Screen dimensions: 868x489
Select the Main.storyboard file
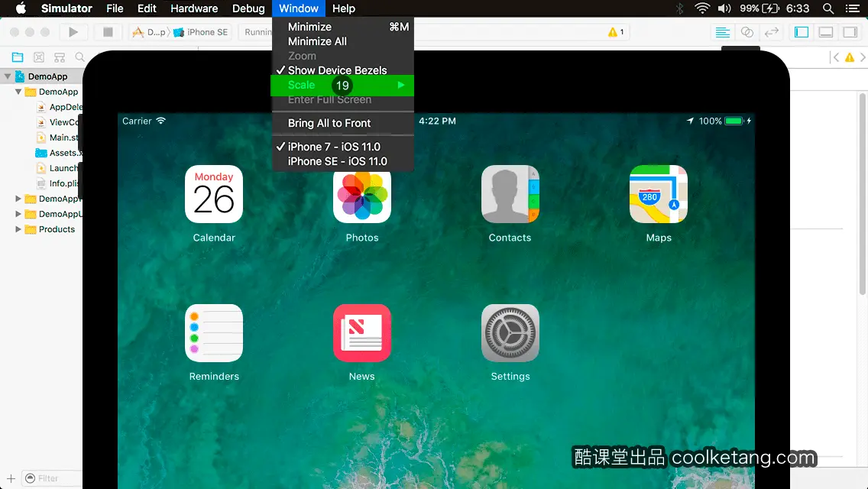(x=57, y=138)
